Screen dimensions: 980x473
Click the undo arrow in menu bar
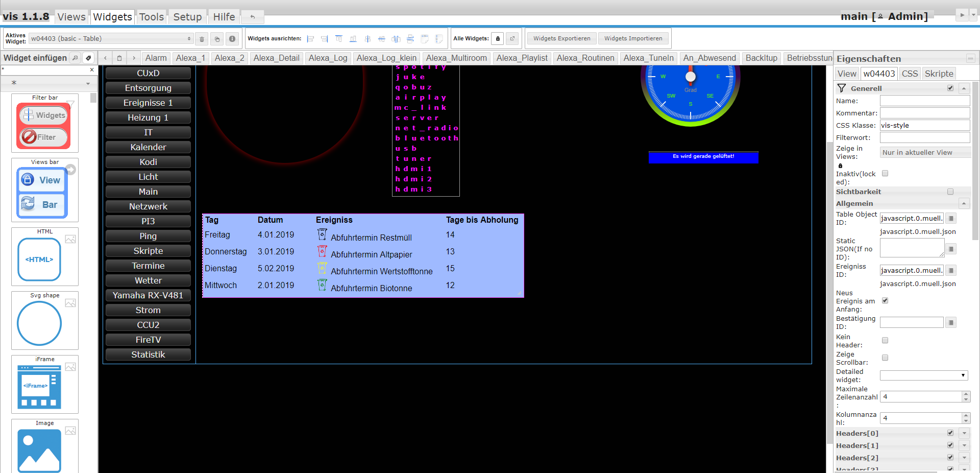(253, 17)
